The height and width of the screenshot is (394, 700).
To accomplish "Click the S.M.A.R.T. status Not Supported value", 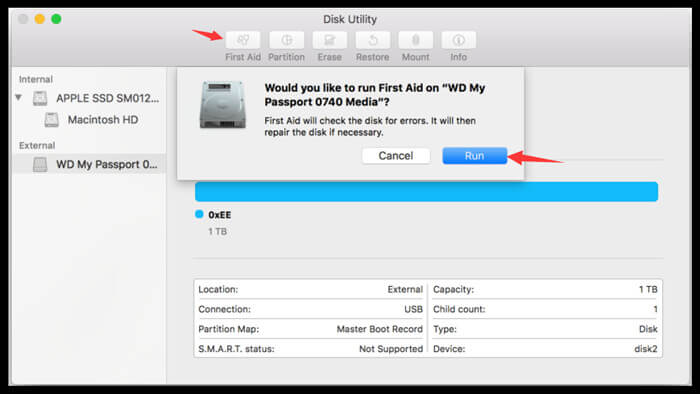I will [x=391, y=349].
